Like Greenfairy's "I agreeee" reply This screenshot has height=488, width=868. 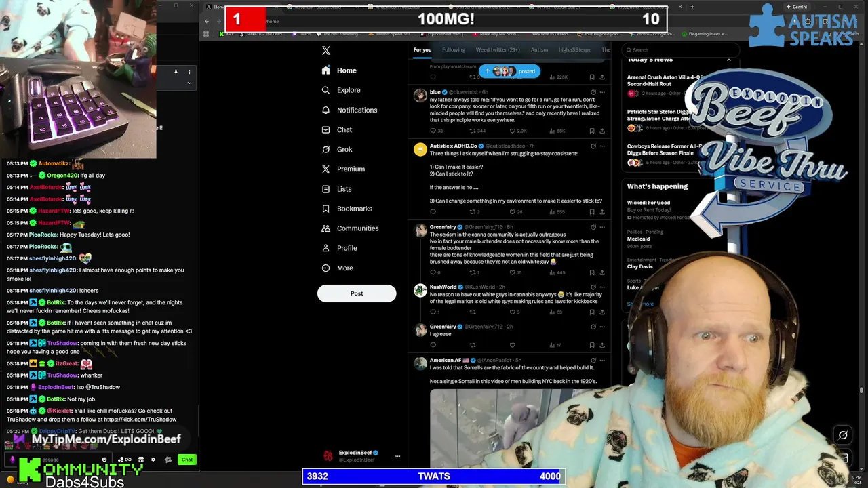[513, 345]
